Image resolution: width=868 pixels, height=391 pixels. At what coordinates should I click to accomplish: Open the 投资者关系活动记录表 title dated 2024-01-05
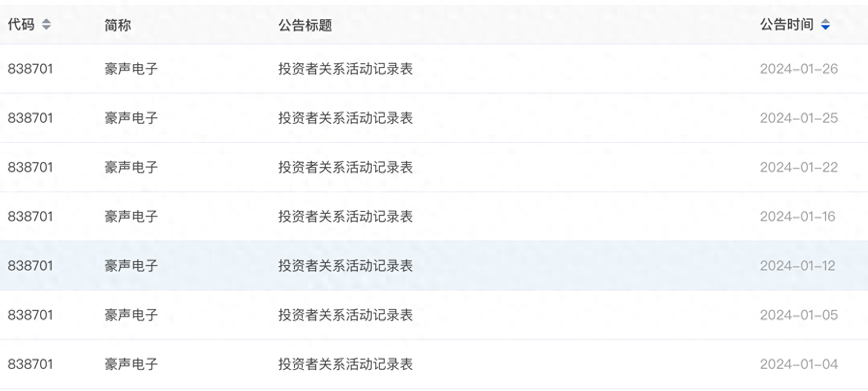[x=345, y=315]
